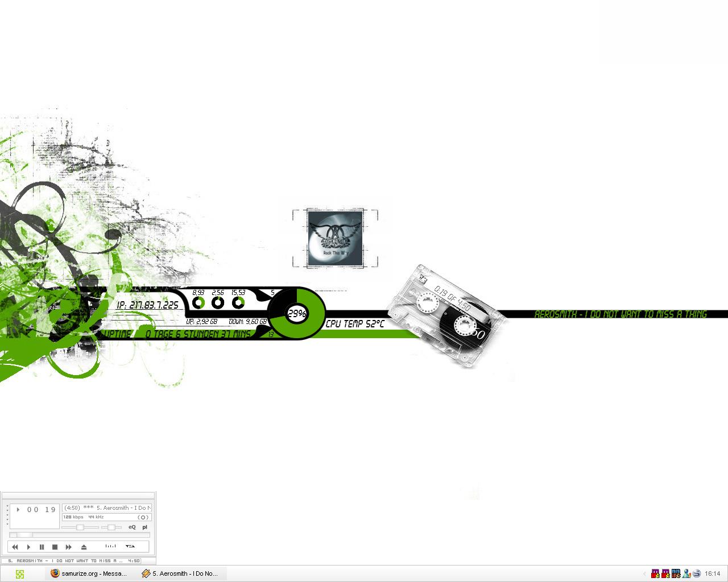
Task: Click the player's top title bar
Action: pyautogui.click(x=78, y=496)
